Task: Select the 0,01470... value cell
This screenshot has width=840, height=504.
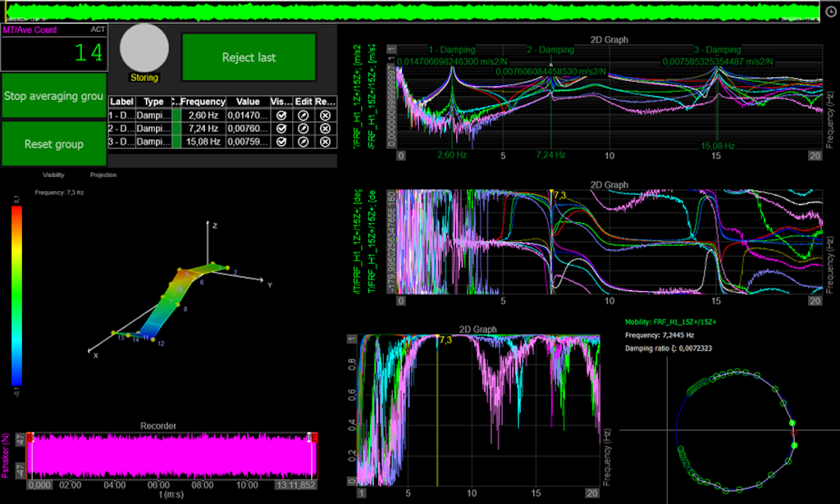Action: coord(248,115)
